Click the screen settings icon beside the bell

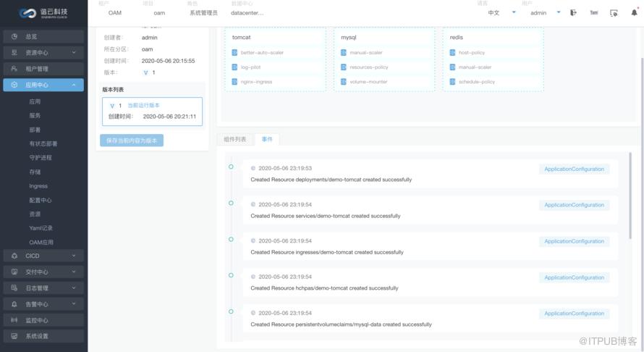614,13
